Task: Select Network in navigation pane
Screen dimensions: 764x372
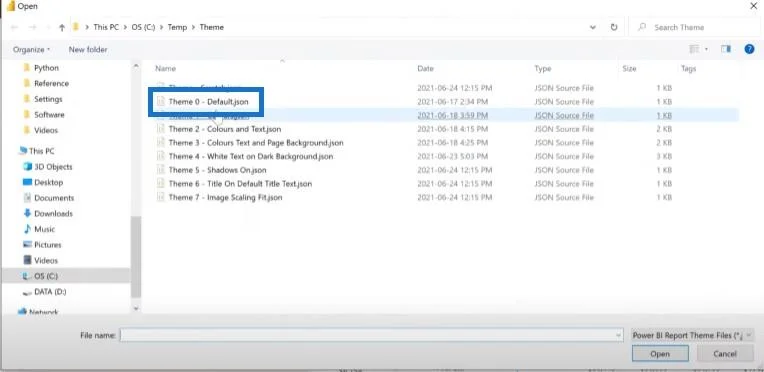Action: tap(43, 312)
